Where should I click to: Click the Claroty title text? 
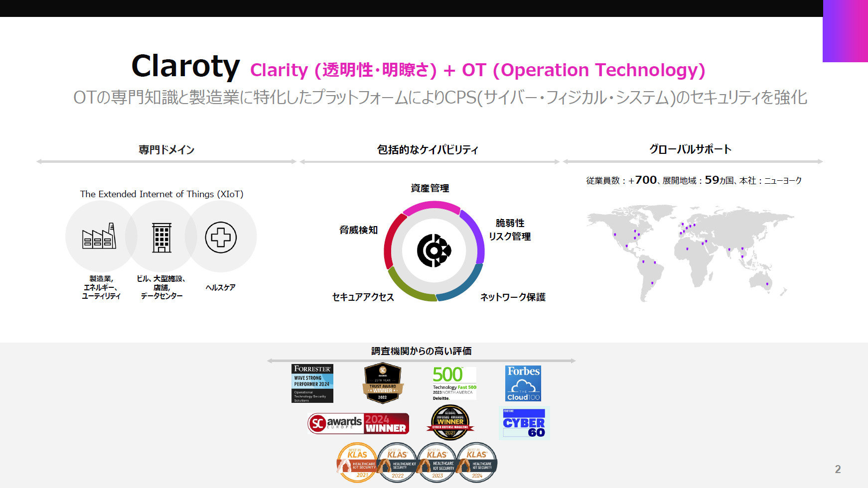(x=185, y=66)
